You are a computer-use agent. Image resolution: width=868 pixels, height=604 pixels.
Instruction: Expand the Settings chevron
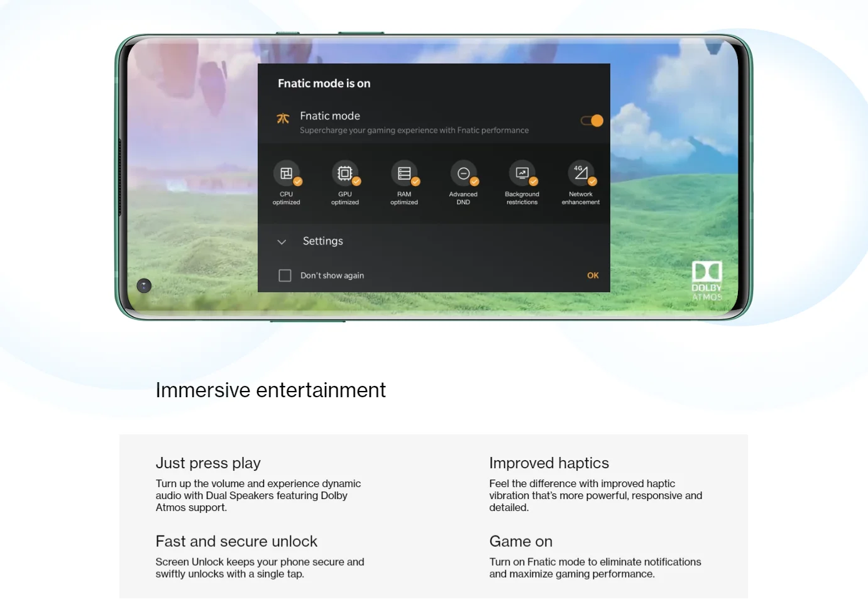pyautogui.click(x=282, y=242)
